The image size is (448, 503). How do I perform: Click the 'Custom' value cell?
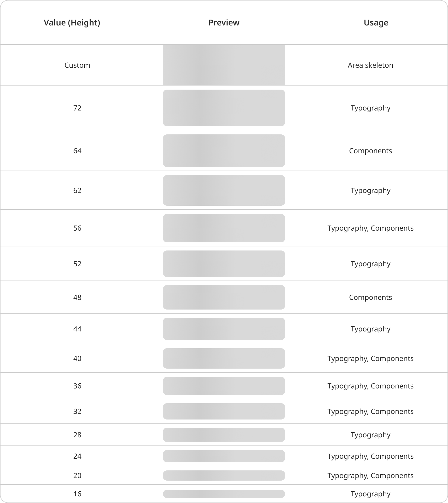point(77,65)
